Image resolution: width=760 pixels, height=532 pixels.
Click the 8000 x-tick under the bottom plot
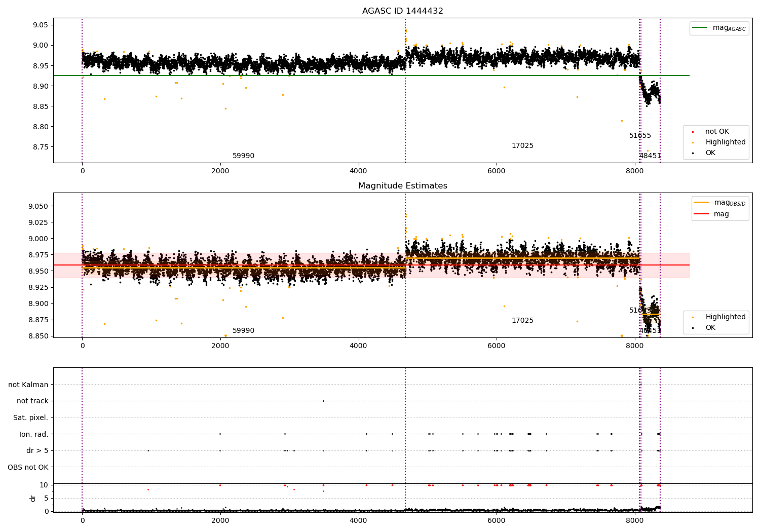635,520
